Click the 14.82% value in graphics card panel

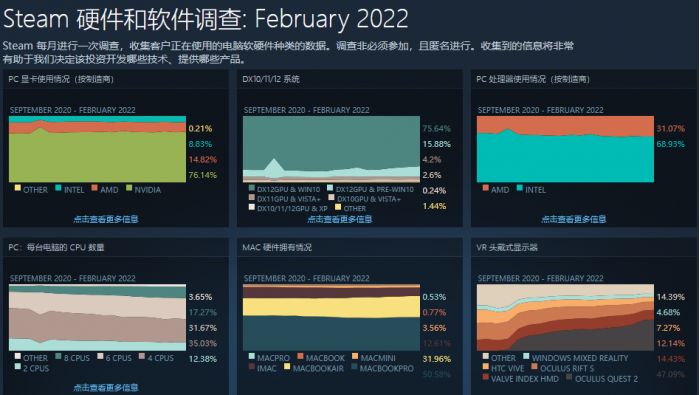203,159
